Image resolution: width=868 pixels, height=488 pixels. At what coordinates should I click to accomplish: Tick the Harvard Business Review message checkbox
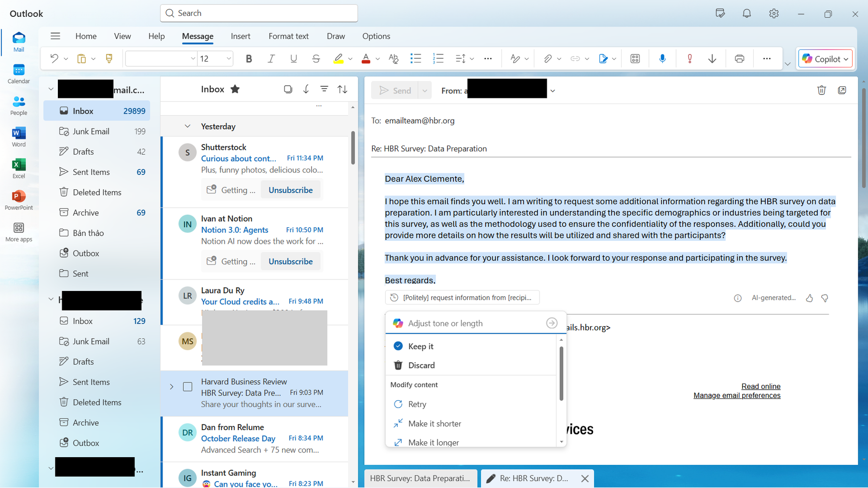pyautogui.click(x=188, y=387)
